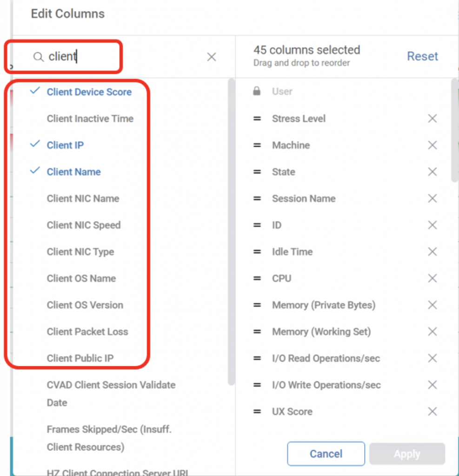This screenshot has height=476, width=459.
Task: Remove the Stress Level column
Action: tap(432, 119)
